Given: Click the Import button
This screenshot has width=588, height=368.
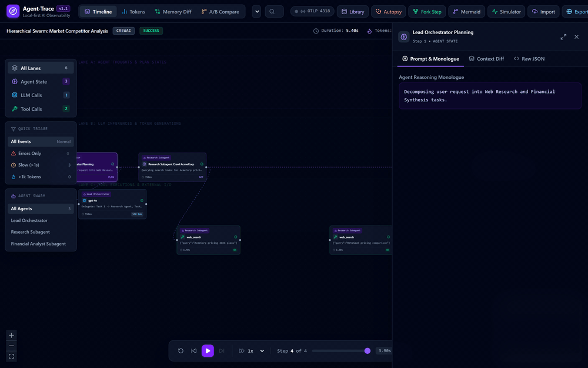Looking at the screenshot, I should 543,12.
